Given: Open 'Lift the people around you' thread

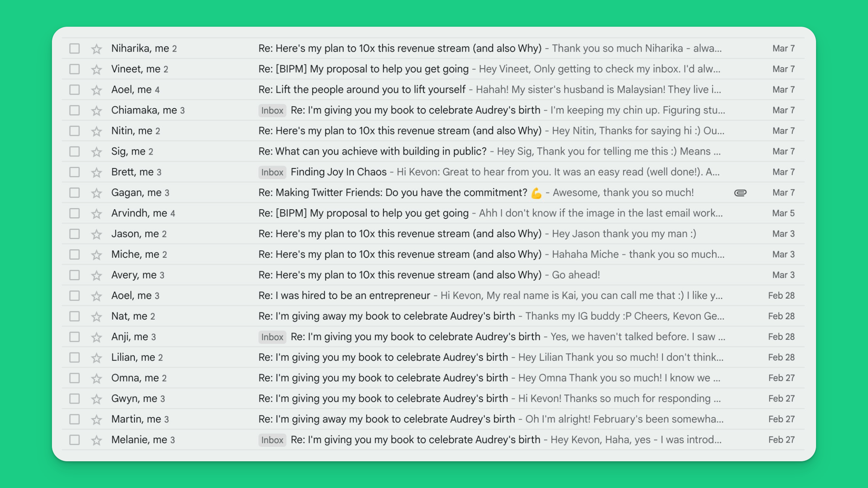Looking at the screenshot, I should click(361, 90).
